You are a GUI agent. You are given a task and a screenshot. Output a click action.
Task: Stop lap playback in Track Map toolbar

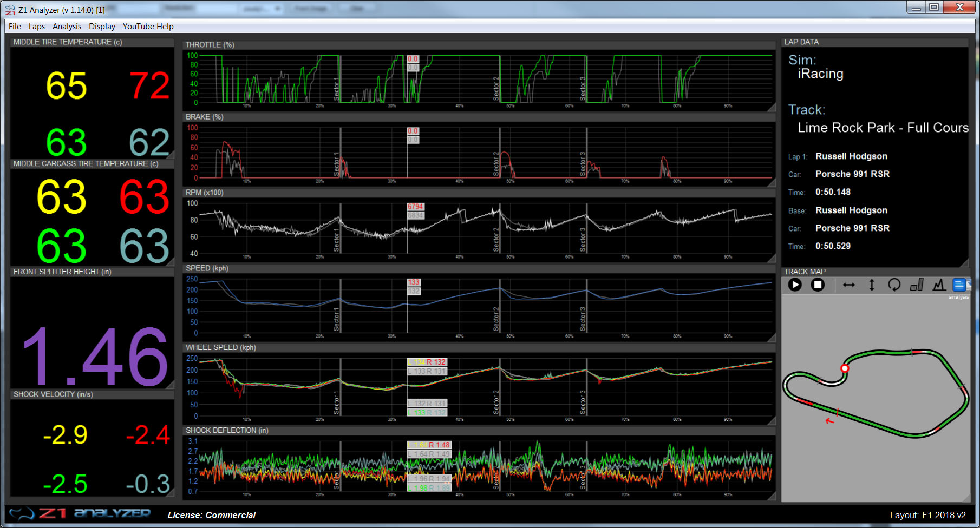818,285
